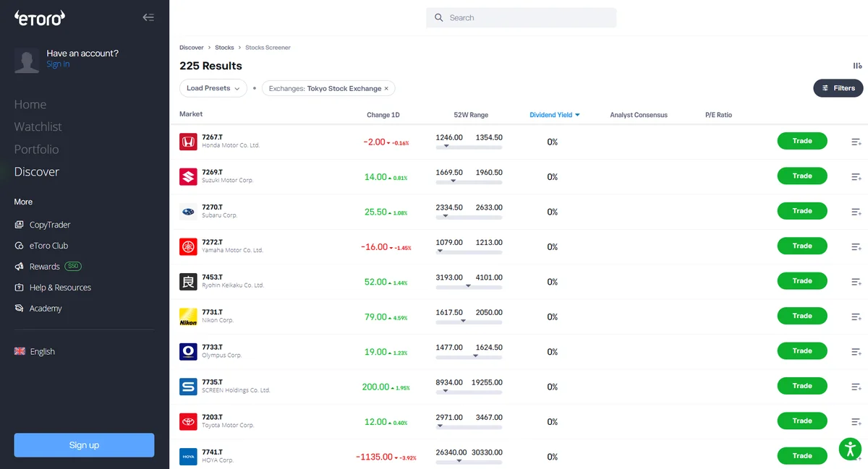Click Olympus 52W range slider bar
This screenshot has width=868, height=469.
tap(469, 357)
